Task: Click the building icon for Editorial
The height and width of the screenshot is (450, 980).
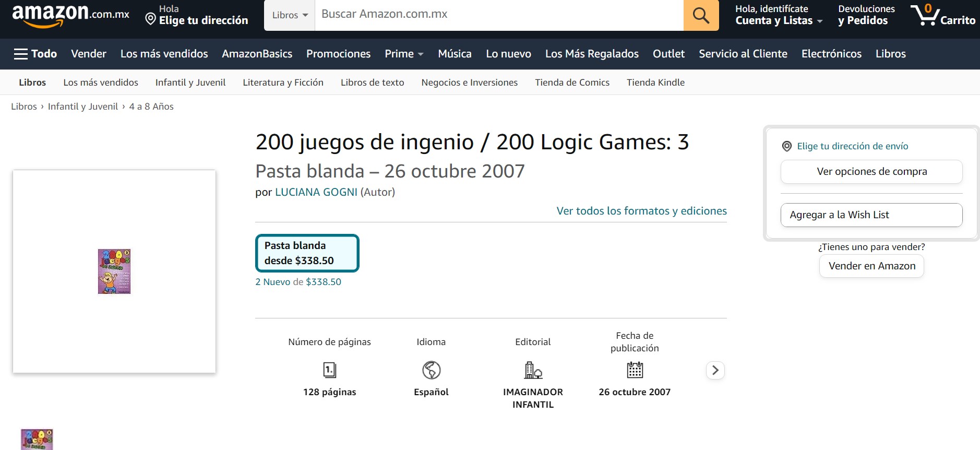Action: 533,370
